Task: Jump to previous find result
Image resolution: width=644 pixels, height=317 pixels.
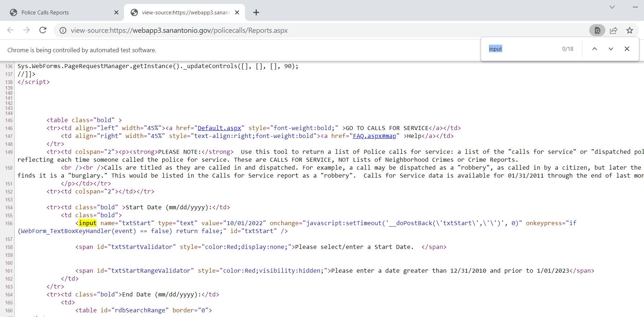Action: [595, 49]
